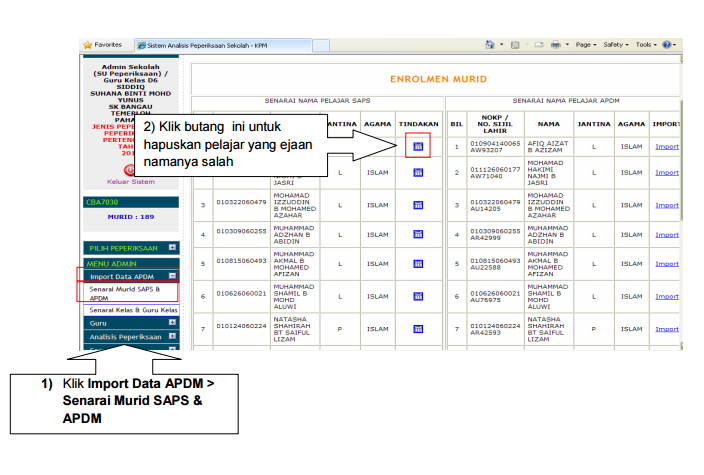Click the TINDAKAN column header
704x475 pixels.
[x=418, y=124]
